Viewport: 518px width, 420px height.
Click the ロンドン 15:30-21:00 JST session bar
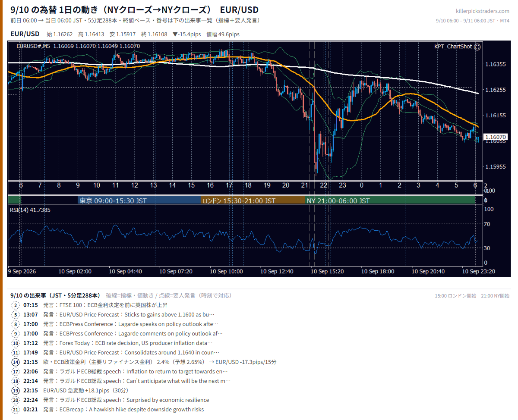pyautogui.click(x=253, y=201)
